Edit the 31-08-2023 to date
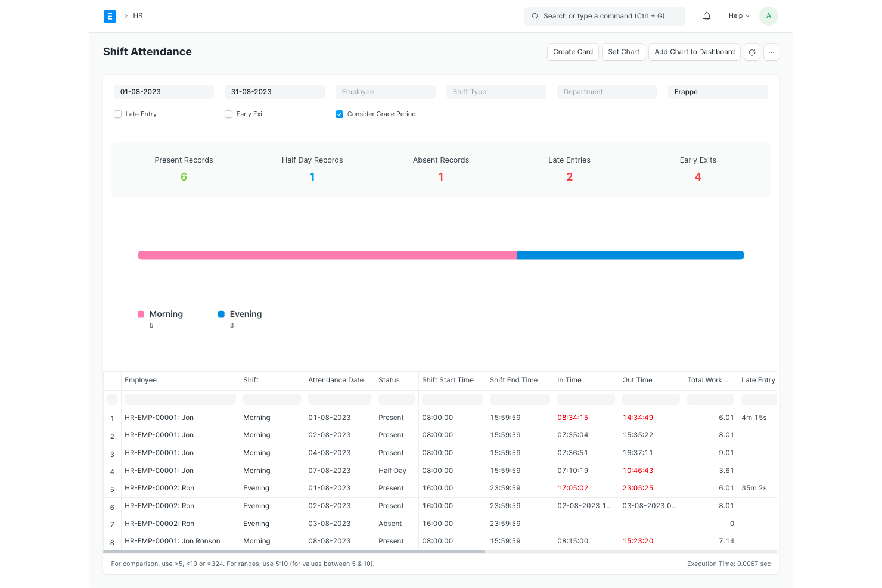Viewport: 882px width, 588px height. [x=275, y=92]
